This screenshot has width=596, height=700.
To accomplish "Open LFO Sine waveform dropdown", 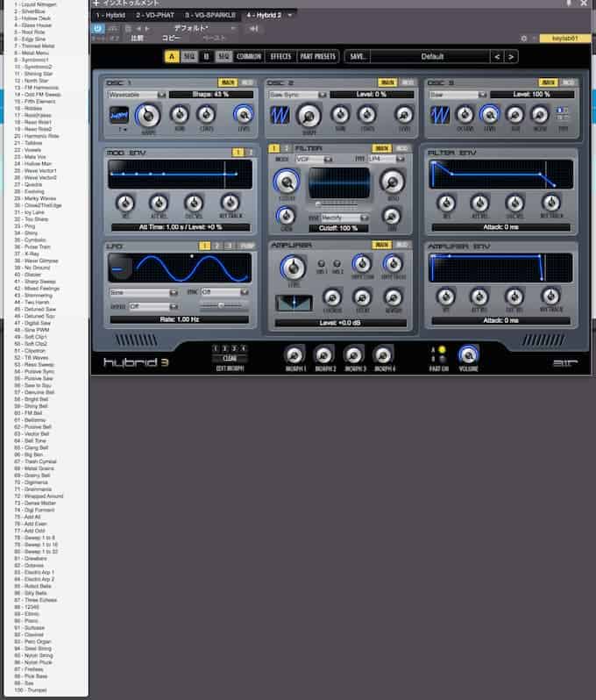I will point(144,293).
